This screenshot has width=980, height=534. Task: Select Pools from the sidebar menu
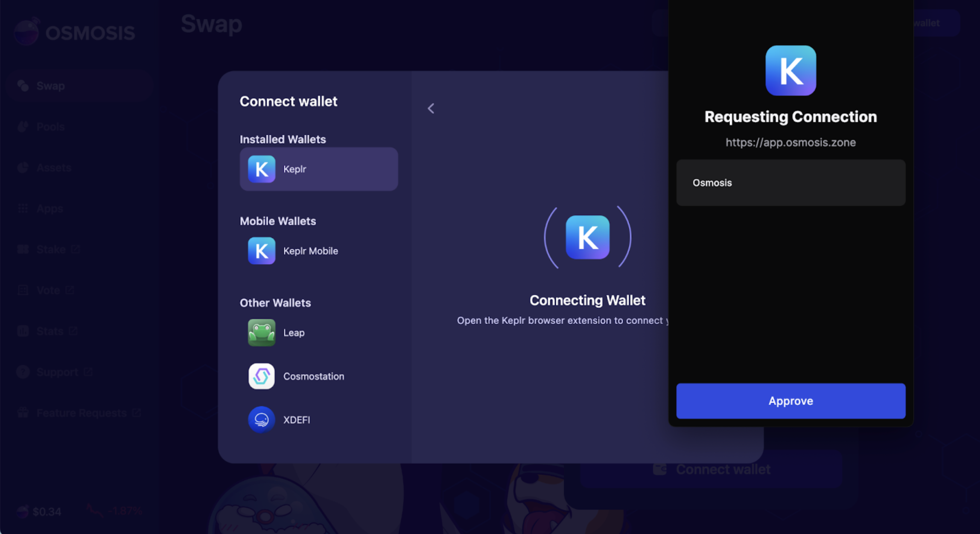(51, 126)
